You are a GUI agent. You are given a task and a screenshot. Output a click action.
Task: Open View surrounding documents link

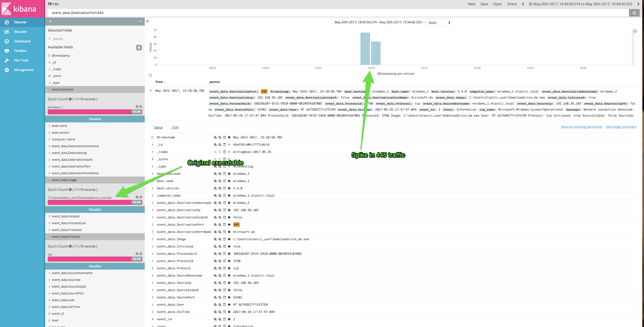click(x=582, y=127)
